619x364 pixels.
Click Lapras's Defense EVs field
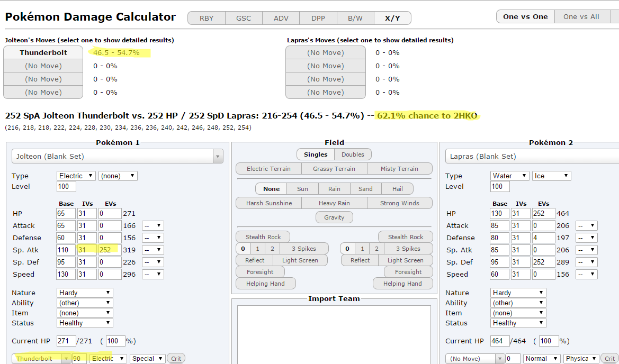point(544,238)
